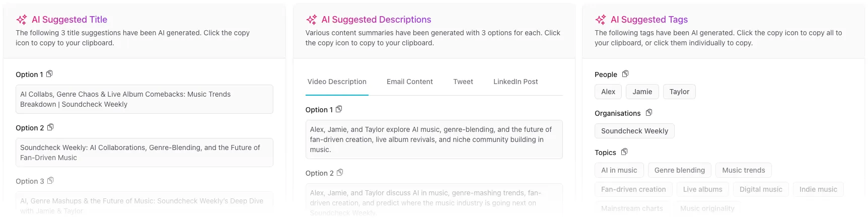Copy the Alex people tag
Image resolution: width=868 pixels, height=221 pixels.
(608, 92)
